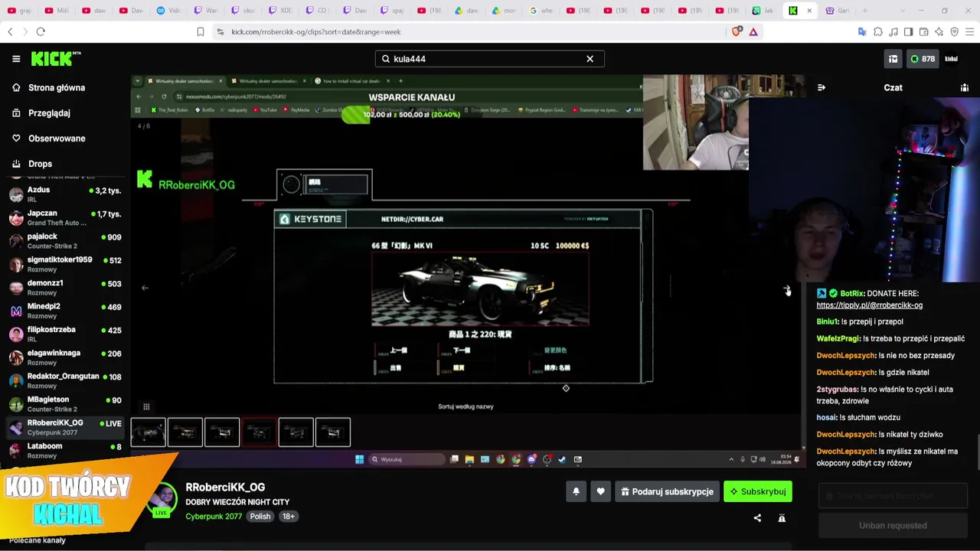Open elagawinknaga channel in sidebar
Viewport: 980px width, 551px height.
click(x=65, y=358)
